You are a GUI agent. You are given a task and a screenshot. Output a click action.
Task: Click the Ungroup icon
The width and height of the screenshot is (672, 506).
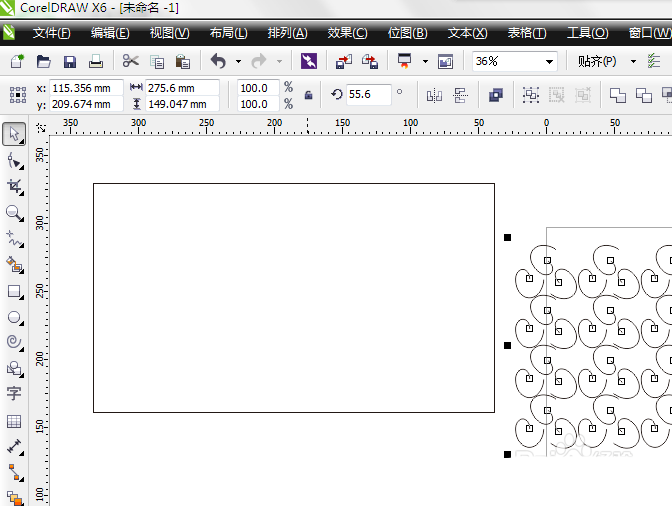click(x=557, y=95)
